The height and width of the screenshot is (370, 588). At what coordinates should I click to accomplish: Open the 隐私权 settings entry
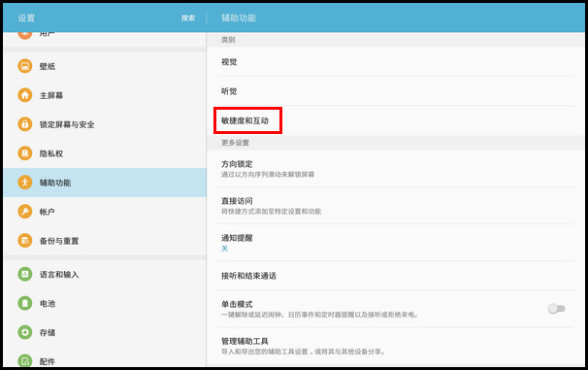[x=105, y=153]
